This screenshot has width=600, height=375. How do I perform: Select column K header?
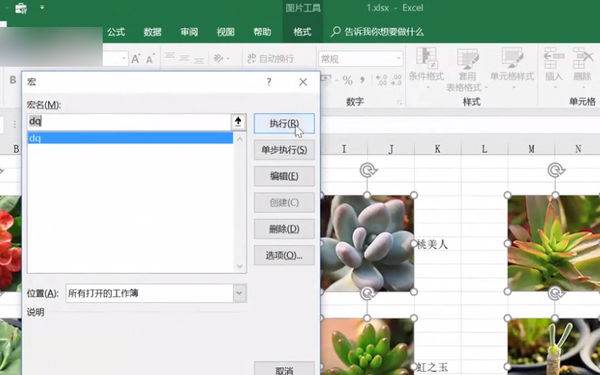coord(437,148)
